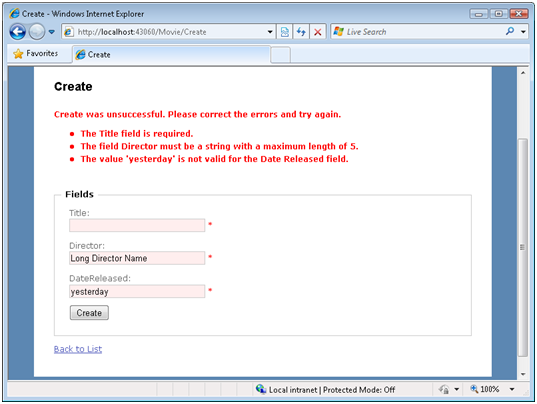Open the address bar URL history dropdown

click(270, 32)
